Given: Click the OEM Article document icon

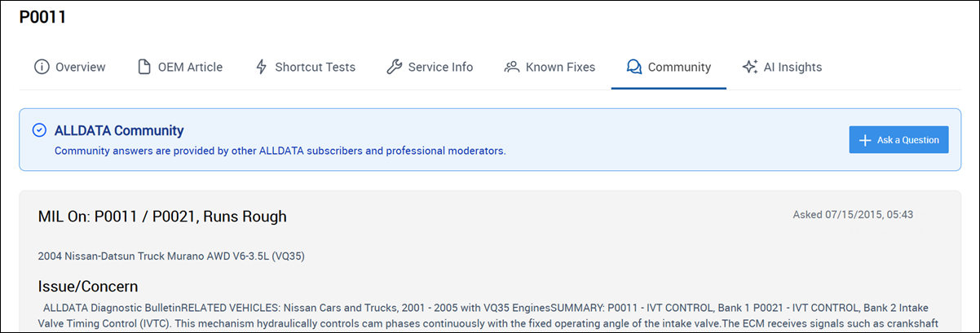Looking at the screenshot, I should tap(144, 67).
